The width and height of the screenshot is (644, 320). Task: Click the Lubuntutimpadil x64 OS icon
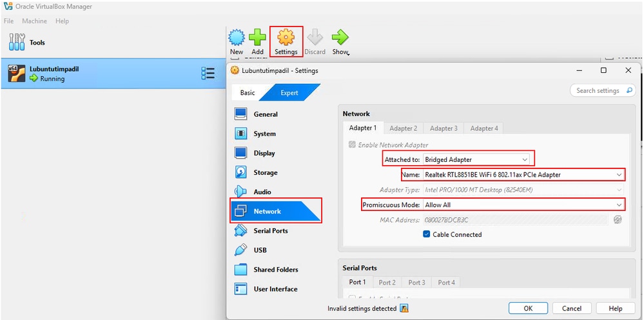coord(17,74)
